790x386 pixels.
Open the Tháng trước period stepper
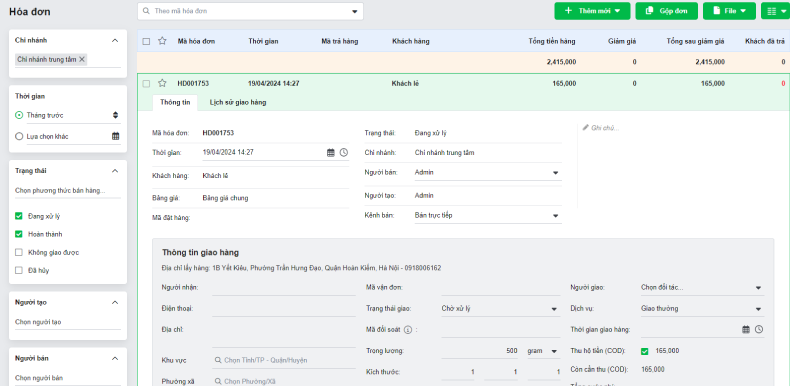(x=115, y=115)
